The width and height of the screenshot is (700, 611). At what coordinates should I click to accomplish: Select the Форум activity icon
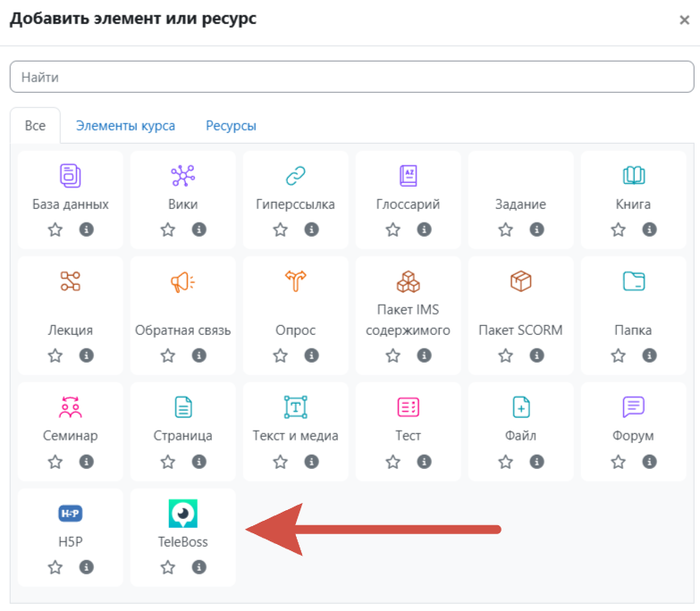[x=634, y=407]
